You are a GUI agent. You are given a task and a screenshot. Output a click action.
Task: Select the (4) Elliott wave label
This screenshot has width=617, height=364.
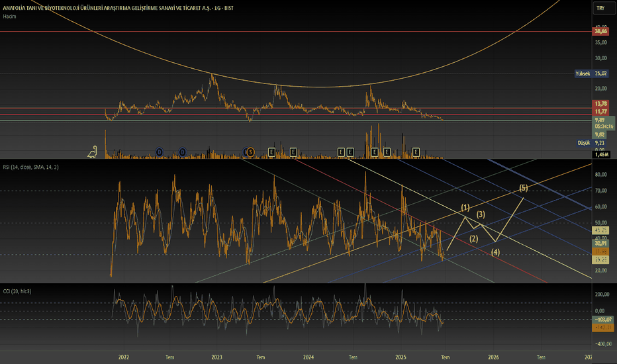(x=495, y=252)
